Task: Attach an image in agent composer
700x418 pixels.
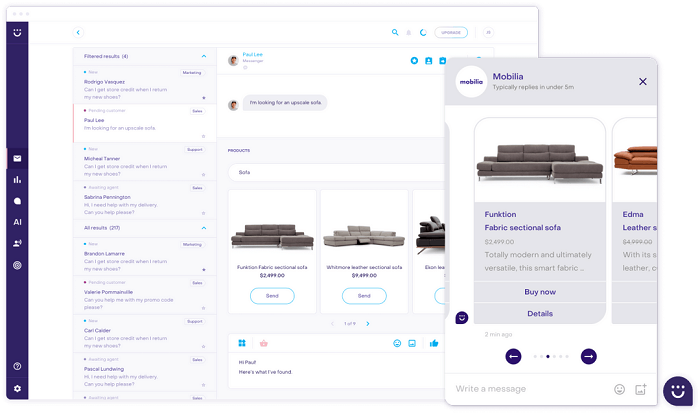Action: pyautogui.click(x=412, y=343)
